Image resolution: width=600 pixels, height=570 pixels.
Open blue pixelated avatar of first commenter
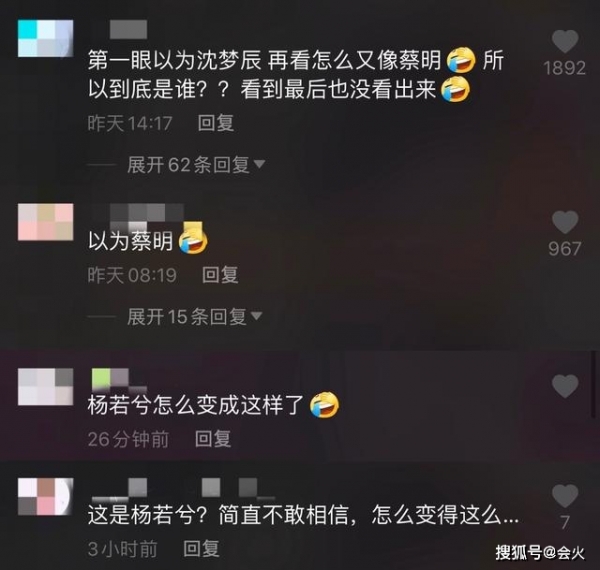46,39
